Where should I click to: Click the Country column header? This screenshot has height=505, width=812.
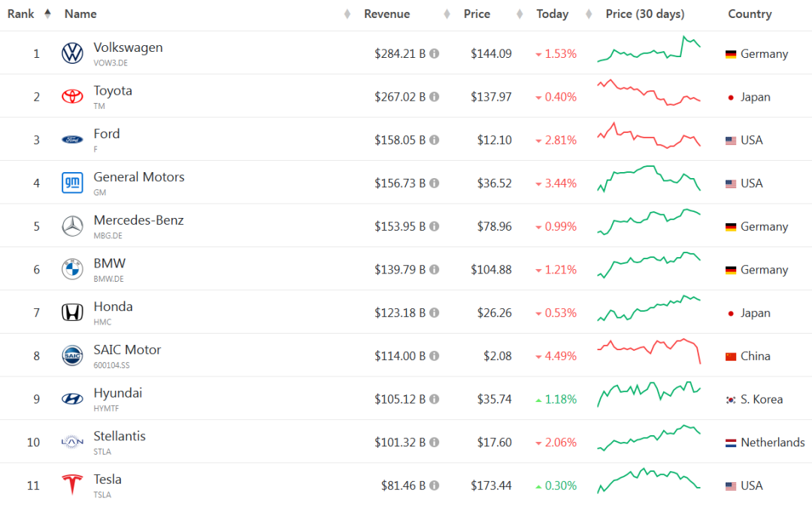click(x=750, y=14)
